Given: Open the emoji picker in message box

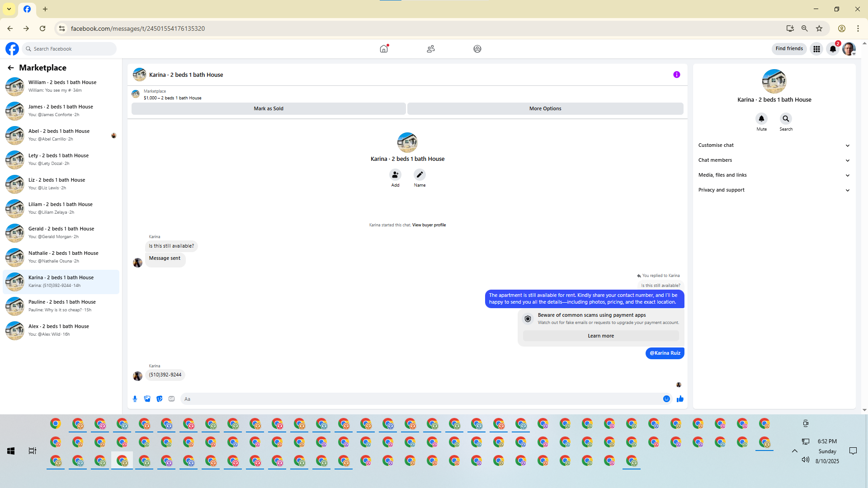Looking at the screenshot, I should click(666, 399).
